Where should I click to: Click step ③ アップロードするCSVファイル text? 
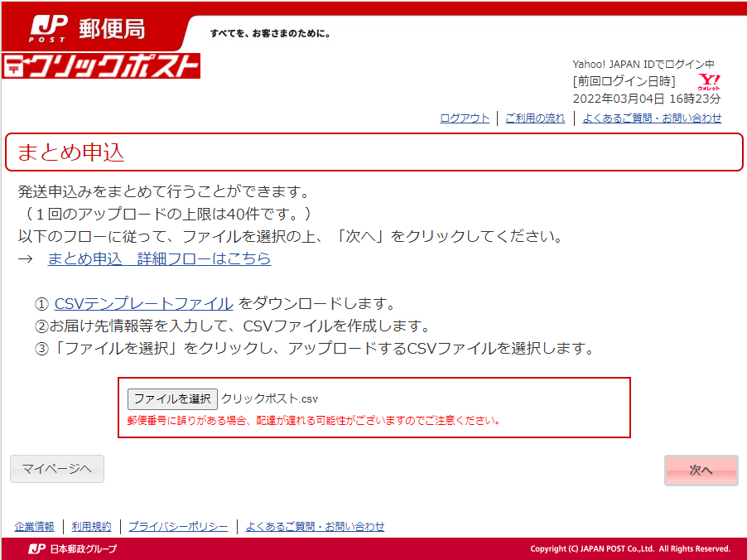pyautogui.click(x=315, y=349)
